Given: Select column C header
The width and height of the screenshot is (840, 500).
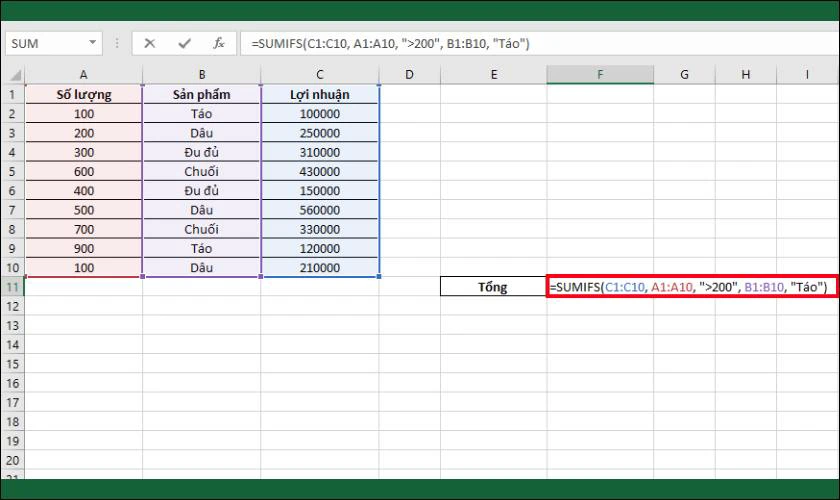Looking at the screenshot, I should coord(320,75).
